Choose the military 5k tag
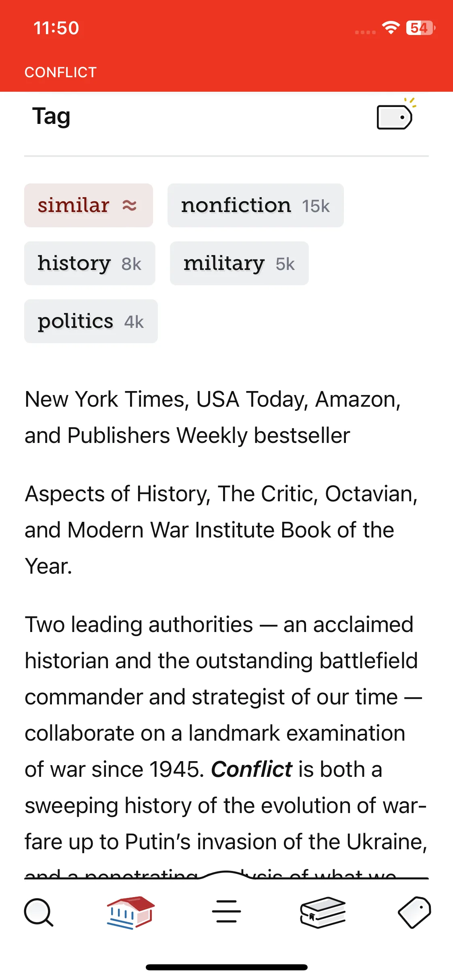 tap(239, 264)
